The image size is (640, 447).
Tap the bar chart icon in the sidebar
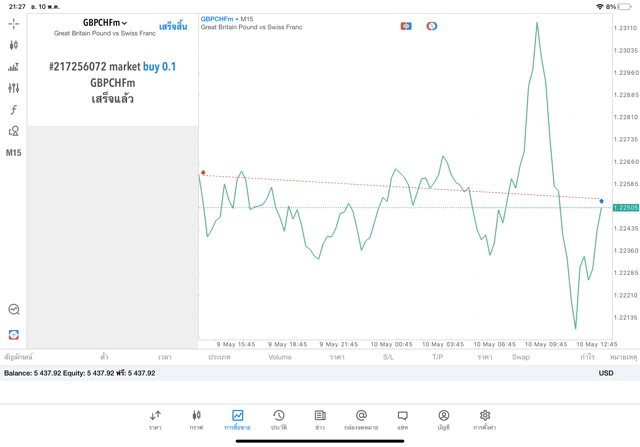pos(13,67)
